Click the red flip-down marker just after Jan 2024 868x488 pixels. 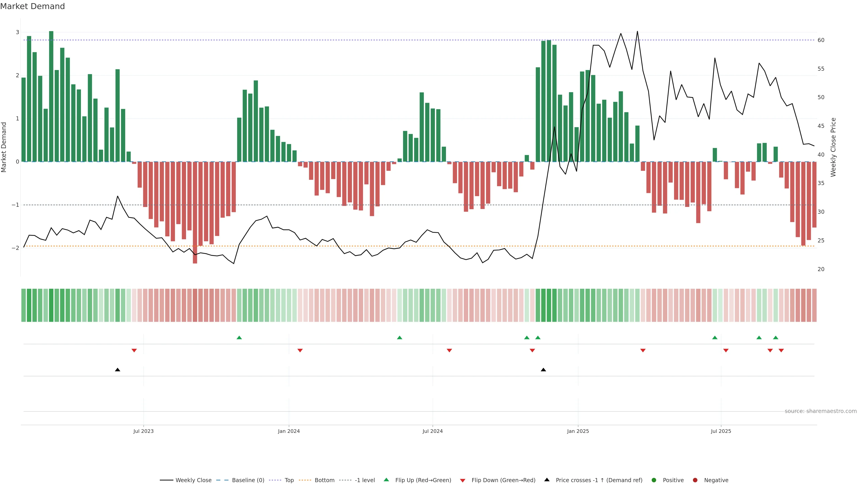300,351
